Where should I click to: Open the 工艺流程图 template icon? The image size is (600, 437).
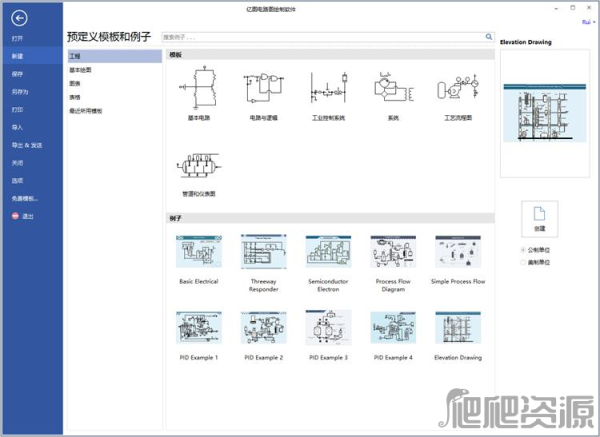pos(458,88)
